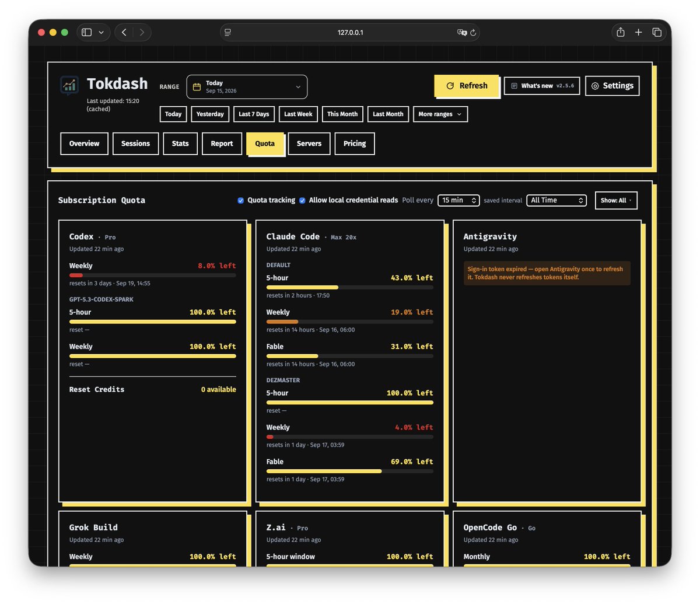This screenshot has width=700, height=604.
Task: Switch to the Overview tab
Action: (x=84, y=144)
